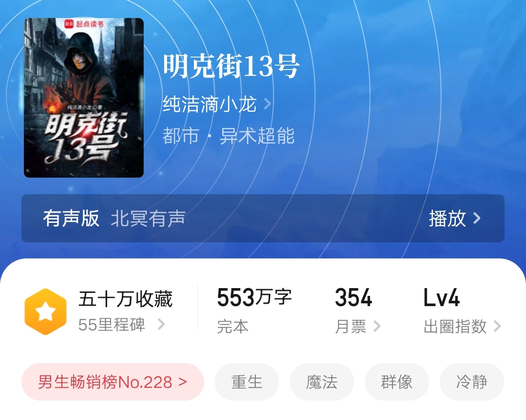Open the 有声版 北冥有声 bar
The width and height of the screenshot is (526, 420).
263,218
